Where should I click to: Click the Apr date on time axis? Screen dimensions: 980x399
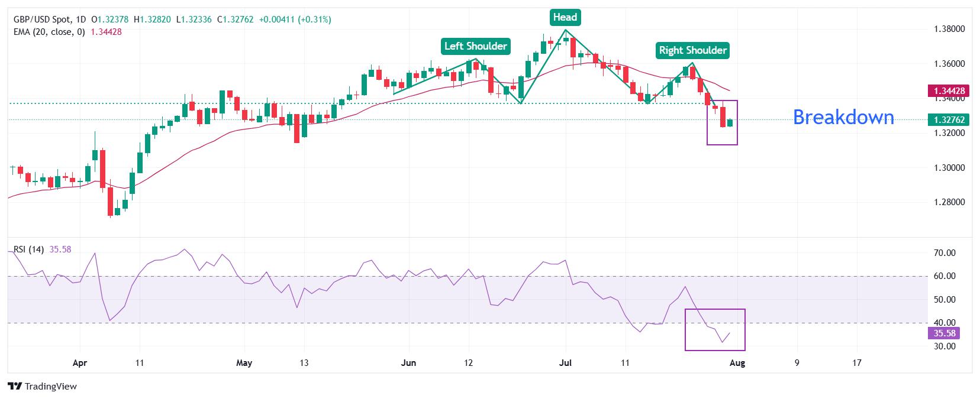click(x=79, y=363)
